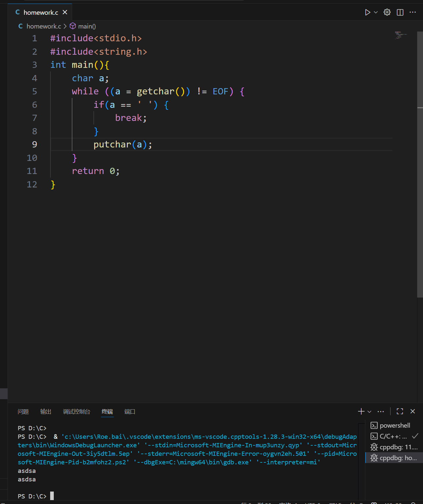Close the bottom terminal panel
This screenshot has width=423, height=504.
(413, 411)
